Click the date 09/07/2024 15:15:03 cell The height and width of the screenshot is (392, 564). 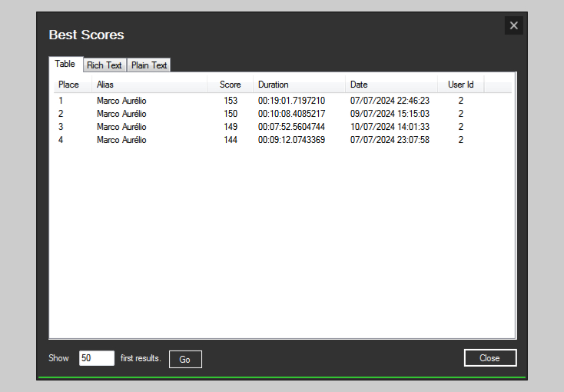tap(390, 114)
